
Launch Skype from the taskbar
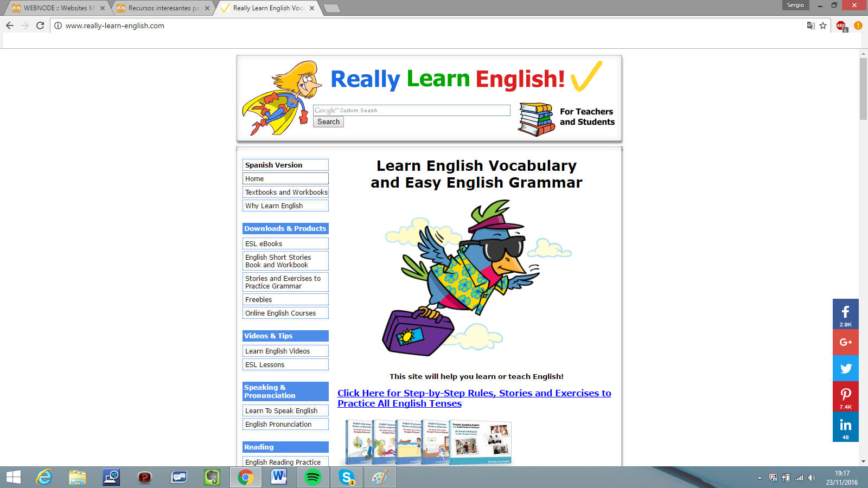click(x=346, y=477)
